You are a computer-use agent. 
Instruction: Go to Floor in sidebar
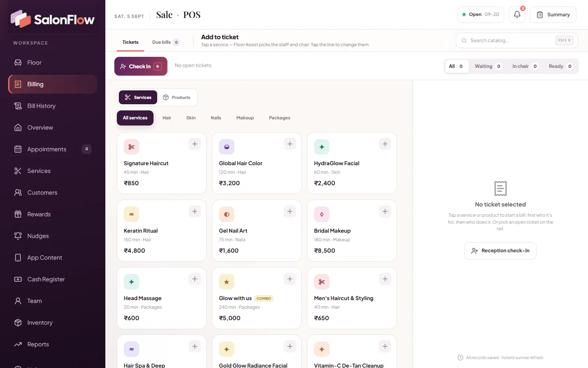pos(53,63)
